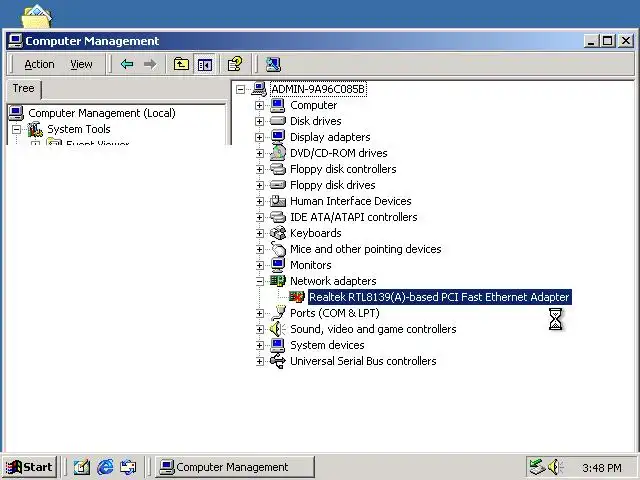Expand the System devices category
The width and height of the screenshot is (640, 480).
(x=259, y=345)
